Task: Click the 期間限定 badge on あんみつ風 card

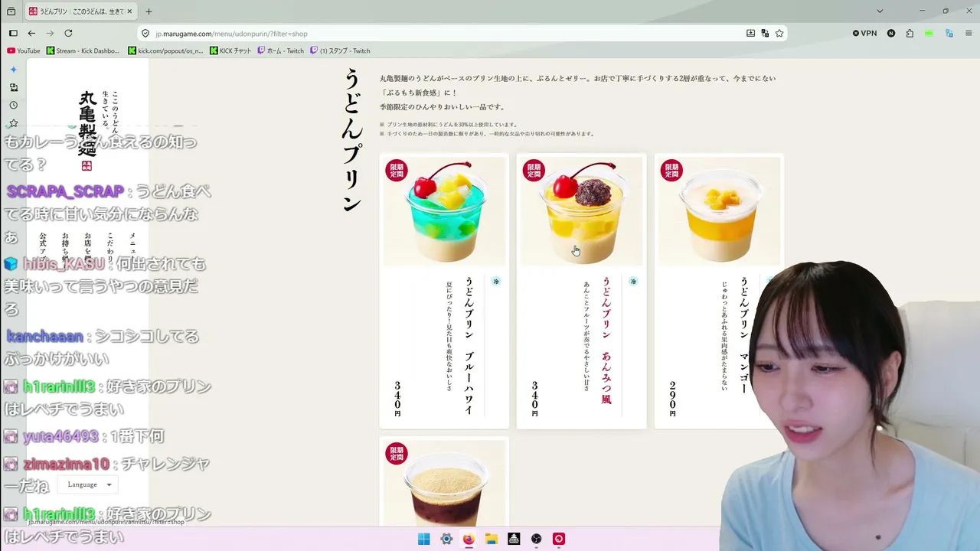Action: (534, 170)
